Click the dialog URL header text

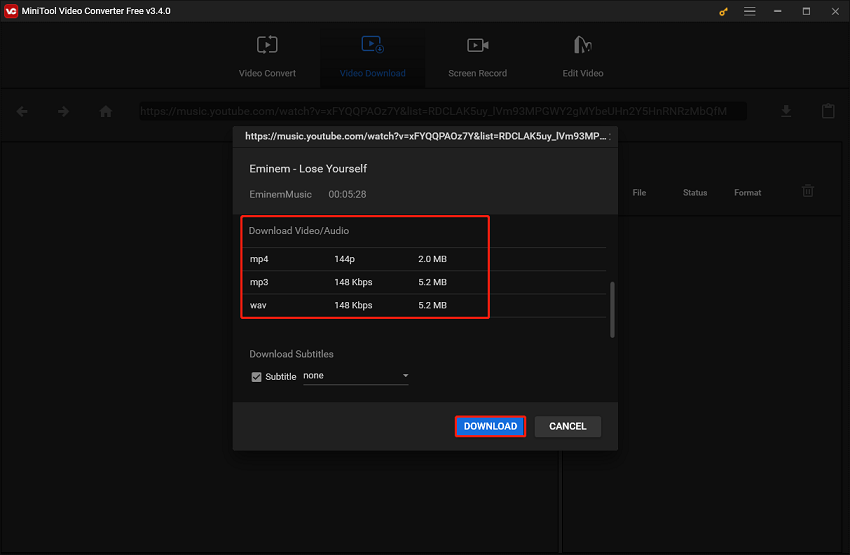pos(426,136)
